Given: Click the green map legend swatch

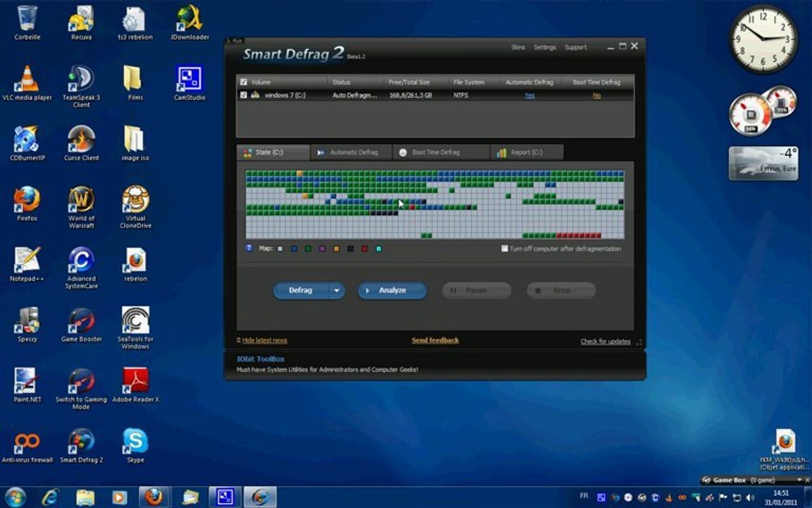Looking at the screenshot, I should coord(308,249).
